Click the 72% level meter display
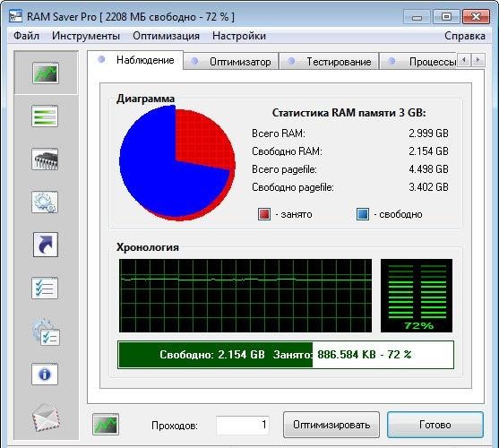The image size is (499, 448). tap(417, 296)
